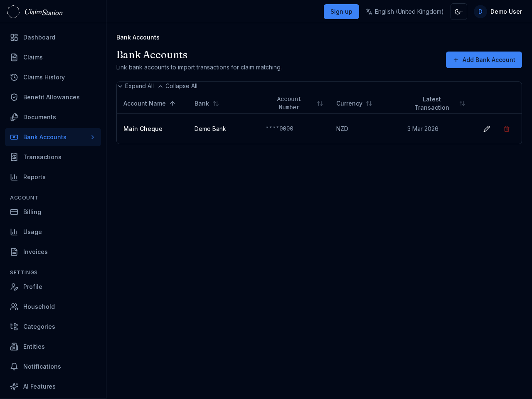
Task: Sort by Bank column
Action: click(x=207, y=103)
